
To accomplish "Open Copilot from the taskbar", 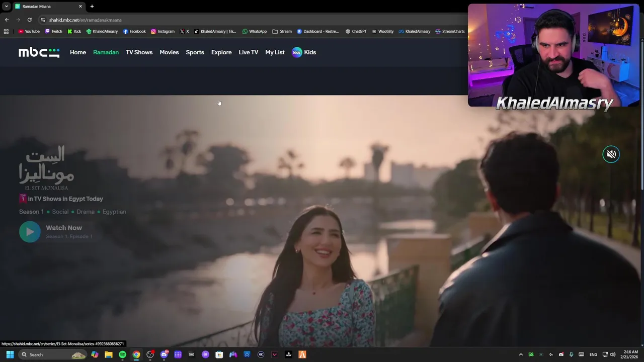I will pyautogui.click(x=95, y=354).
